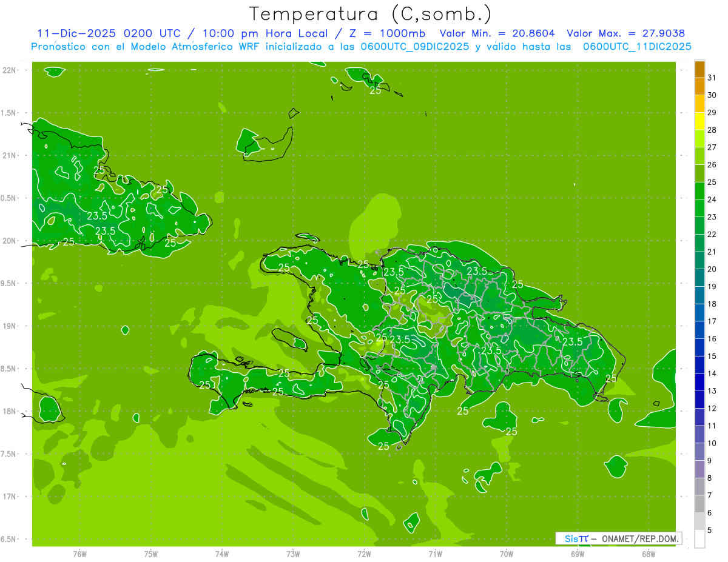Click the "76W" longitude axis label

coord(79,554)
